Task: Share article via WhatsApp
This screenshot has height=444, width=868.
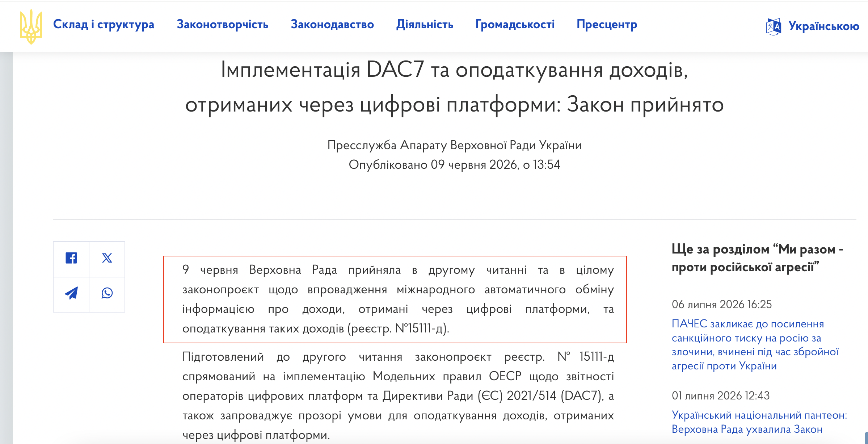Action: (x=107, y=293)
